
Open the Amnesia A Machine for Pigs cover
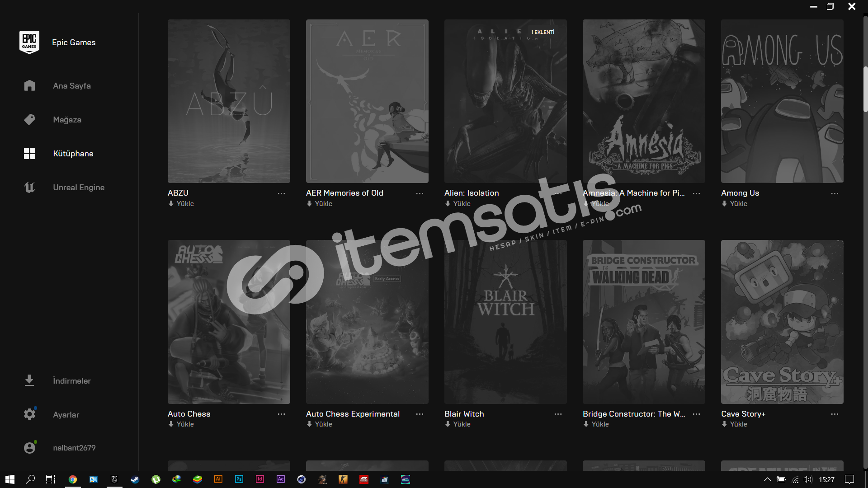tap(644, 101)
